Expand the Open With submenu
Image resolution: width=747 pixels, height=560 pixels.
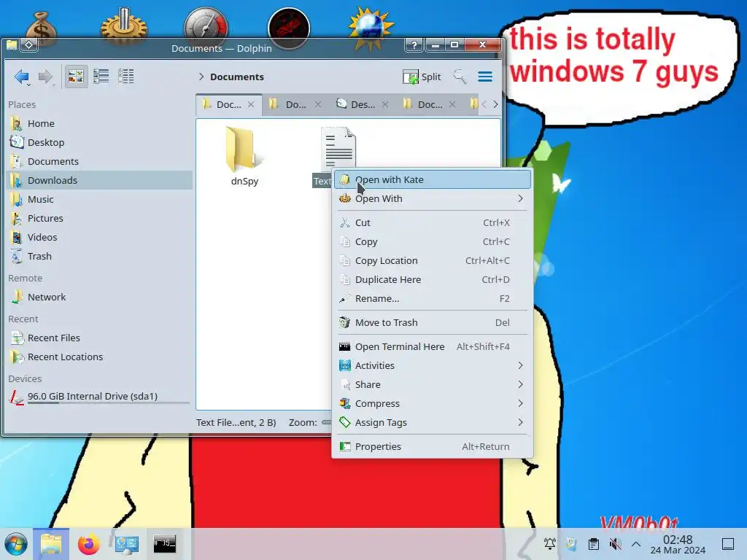coord(433,198)
